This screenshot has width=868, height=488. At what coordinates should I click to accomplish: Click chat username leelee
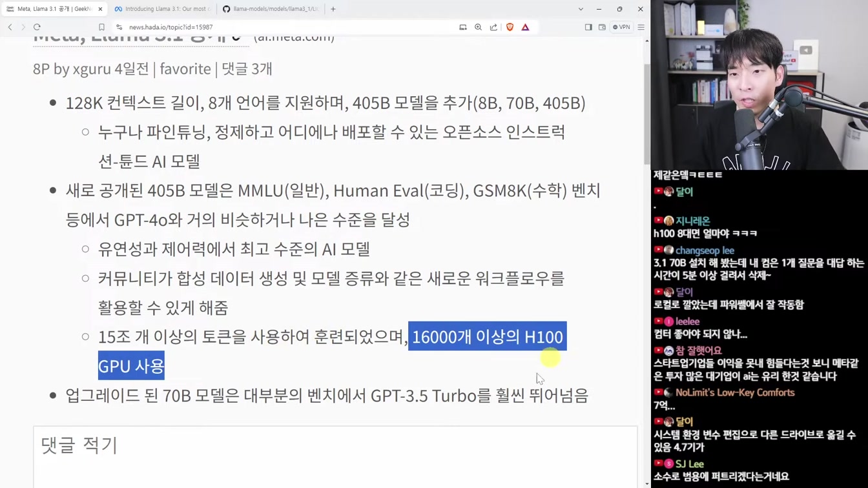687,321
